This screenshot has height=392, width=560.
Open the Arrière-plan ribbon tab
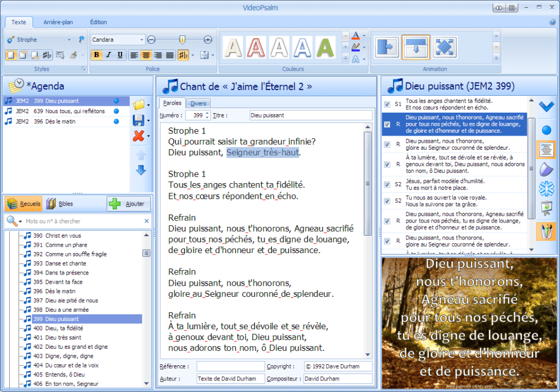point(58,22)
